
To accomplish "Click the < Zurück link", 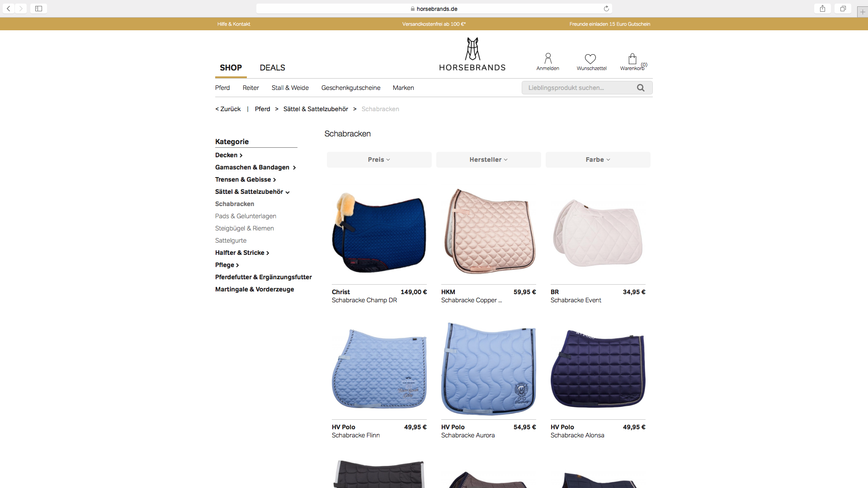I will click(228, 109).
